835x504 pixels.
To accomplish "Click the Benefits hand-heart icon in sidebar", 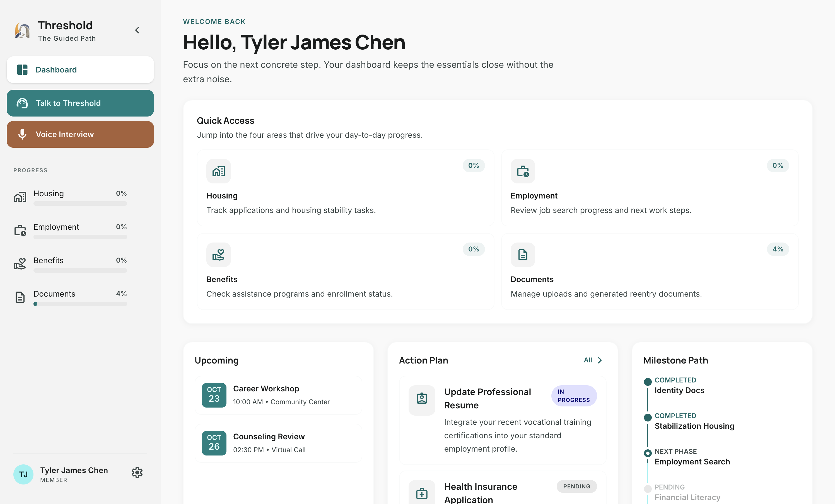I will pyautogui.click(x=20, y=263).
